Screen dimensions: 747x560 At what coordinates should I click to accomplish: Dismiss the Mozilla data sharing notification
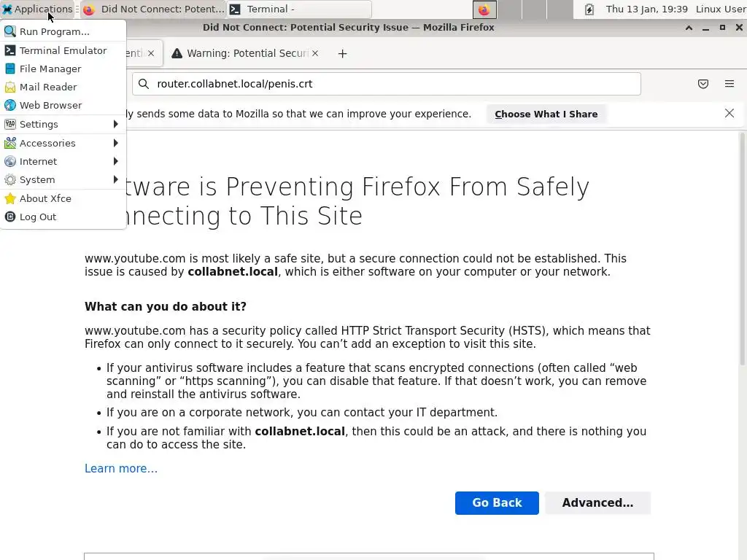pyautogui.click(x=729, y=113)
